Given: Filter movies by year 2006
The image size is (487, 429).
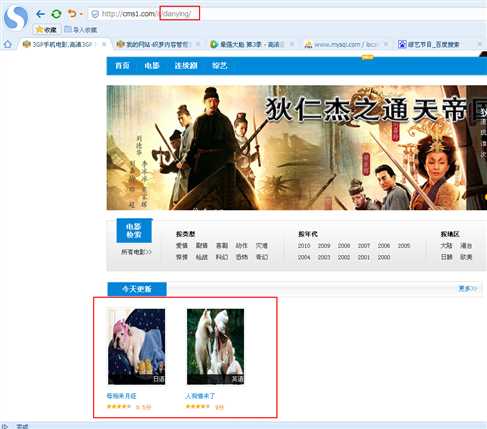Looking at the screenshot, I should 384,246.
